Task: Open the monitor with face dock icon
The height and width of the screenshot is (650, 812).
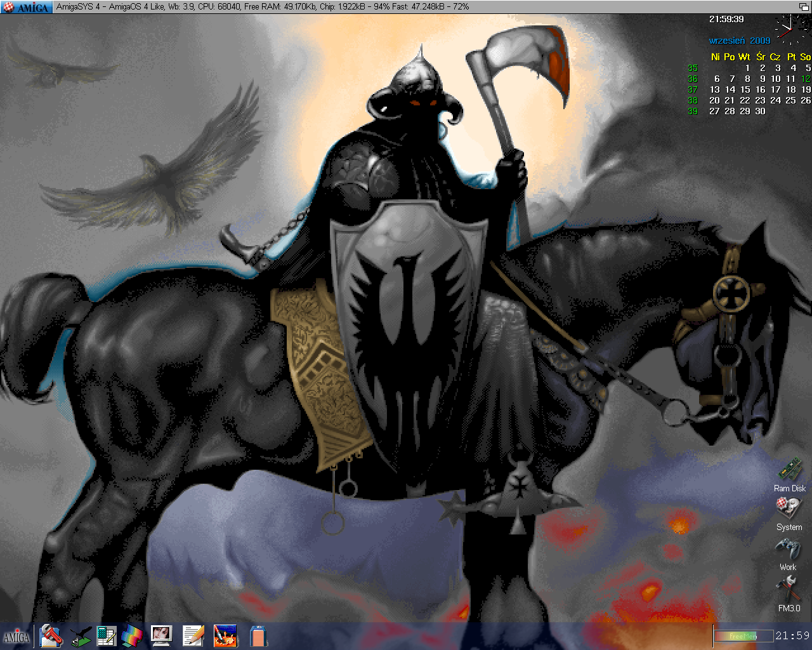Action: coord(161,636)
